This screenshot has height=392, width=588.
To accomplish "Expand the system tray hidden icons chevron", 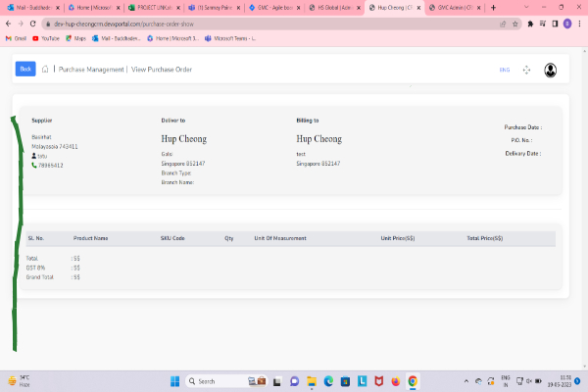I will point(465,380).
